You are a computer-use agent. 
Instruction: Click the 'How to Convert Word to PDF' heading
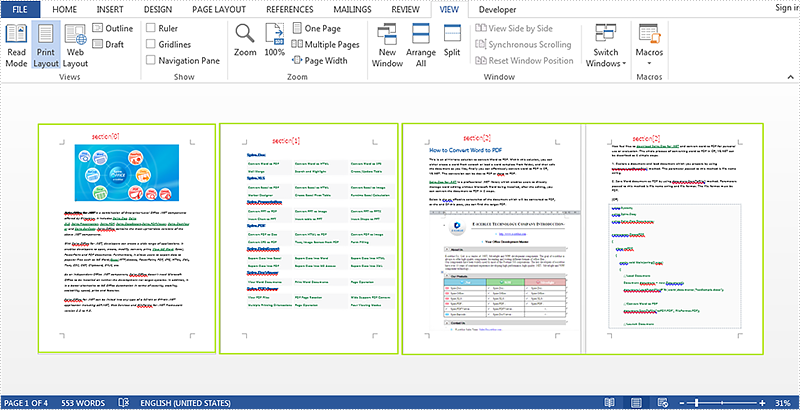coord(467,150)
